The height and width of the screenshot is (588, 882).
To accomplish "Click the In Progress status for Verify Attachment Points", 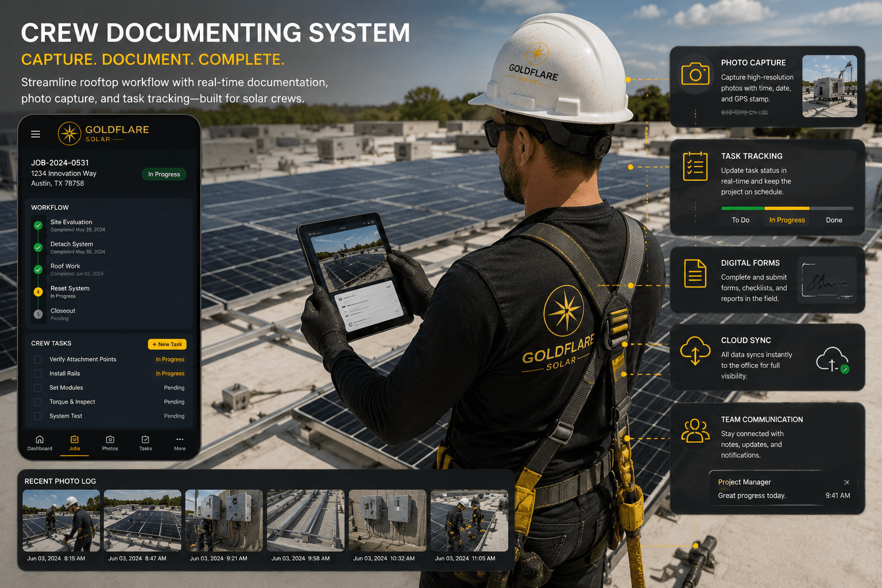I will point(170,359).
